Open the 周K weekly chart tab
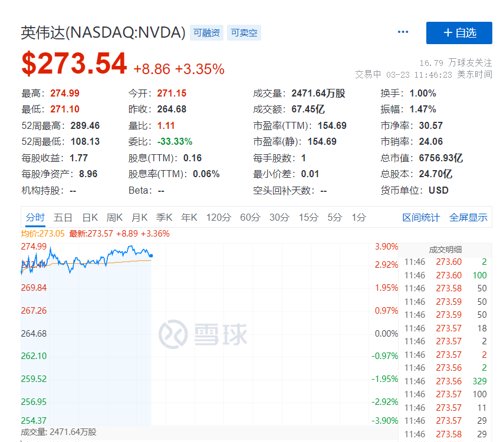Image resolution: width=500 pixels, height=442 pixels. (114, 218)
